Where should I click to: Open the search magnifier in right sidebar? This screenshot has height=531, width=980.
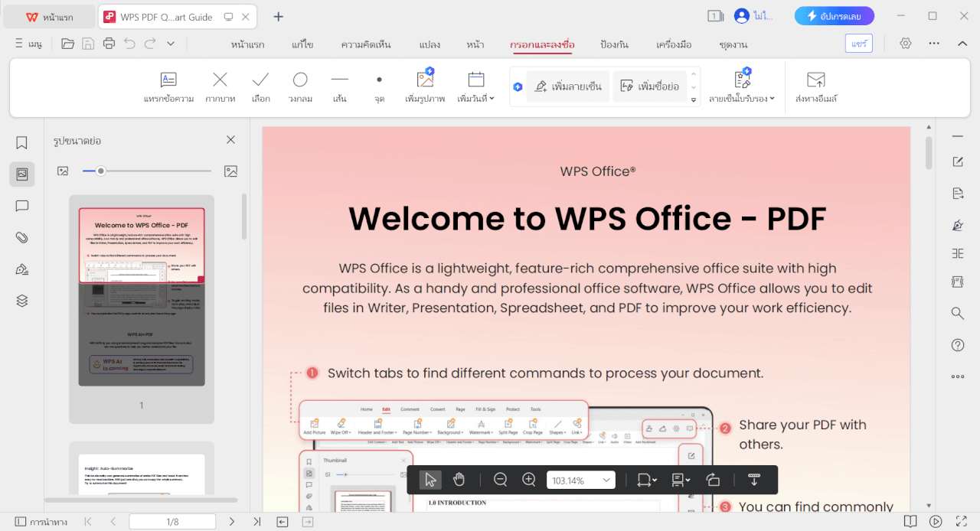[x=958, y=313]
